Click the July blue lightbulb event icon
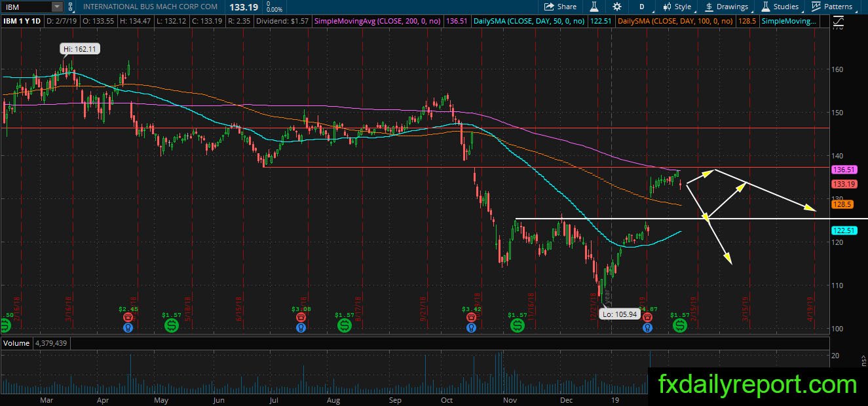Screen dimensions: 868x406 pos(301,327)
